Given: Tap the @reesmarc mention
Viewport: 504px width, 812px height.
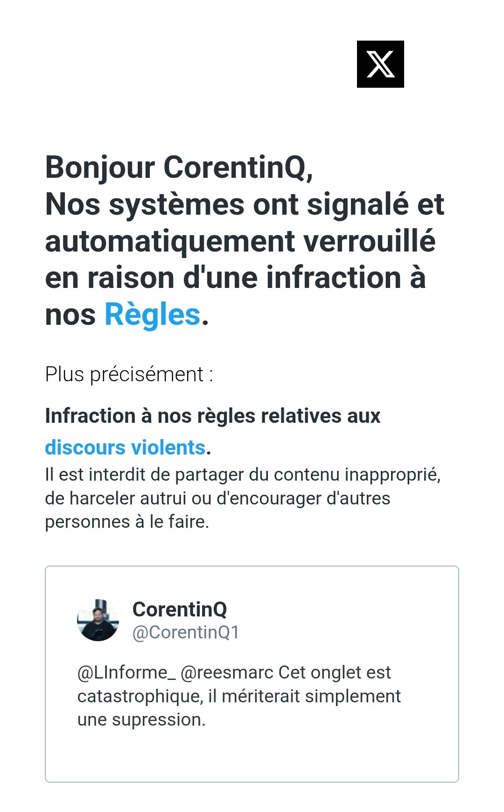Looking at the screenshot, I should pos(227,672).
